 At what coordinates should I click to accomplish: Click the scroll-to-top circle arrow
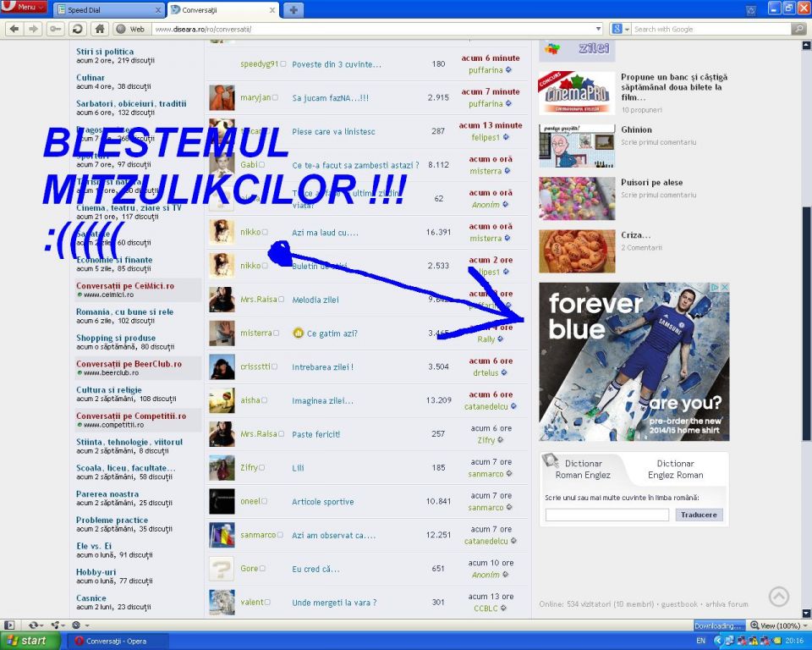(x=778, y=597)
